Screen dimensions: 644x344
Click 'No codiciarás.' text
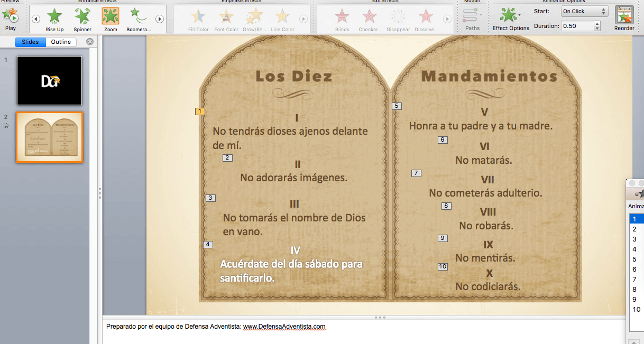click(488, 286)
